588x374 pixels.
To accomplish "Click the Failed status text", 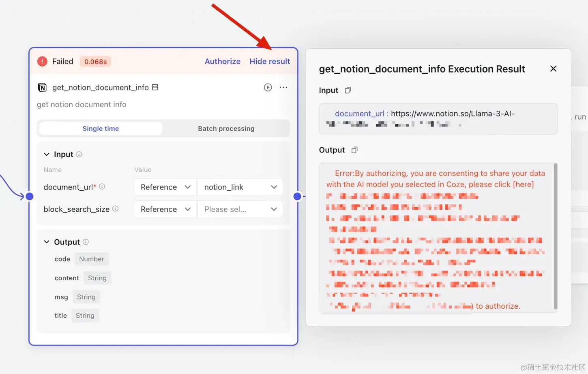I will (x=63, y=61).
